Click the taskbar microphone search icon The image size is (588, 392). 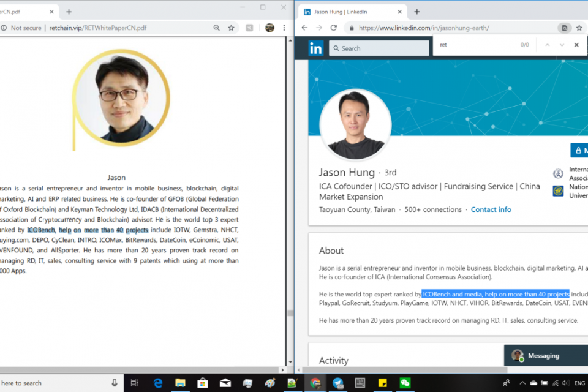pyautogui.click(x=115, y=383)
